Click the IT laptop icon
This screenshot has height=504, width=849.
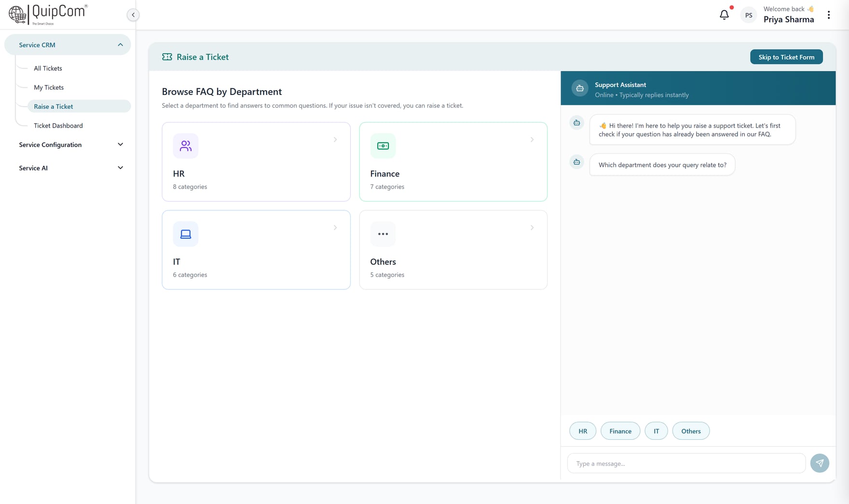coord(186,234)
